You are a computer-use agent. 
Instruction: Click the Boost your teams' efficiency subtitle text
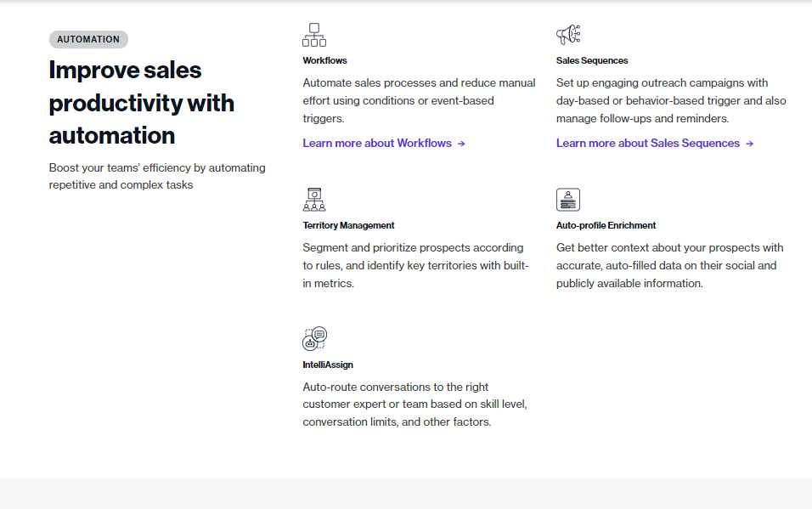click(157, 176)
